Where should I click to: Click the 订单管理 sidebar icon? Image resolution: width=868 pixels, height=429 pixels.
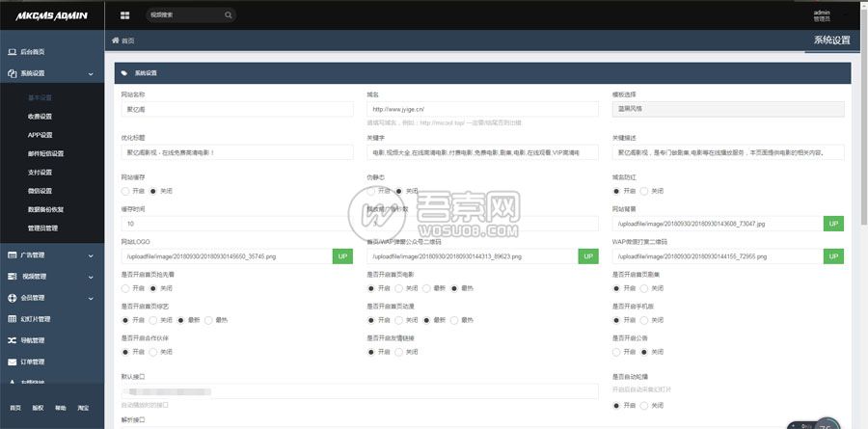[x=12, y=362]
